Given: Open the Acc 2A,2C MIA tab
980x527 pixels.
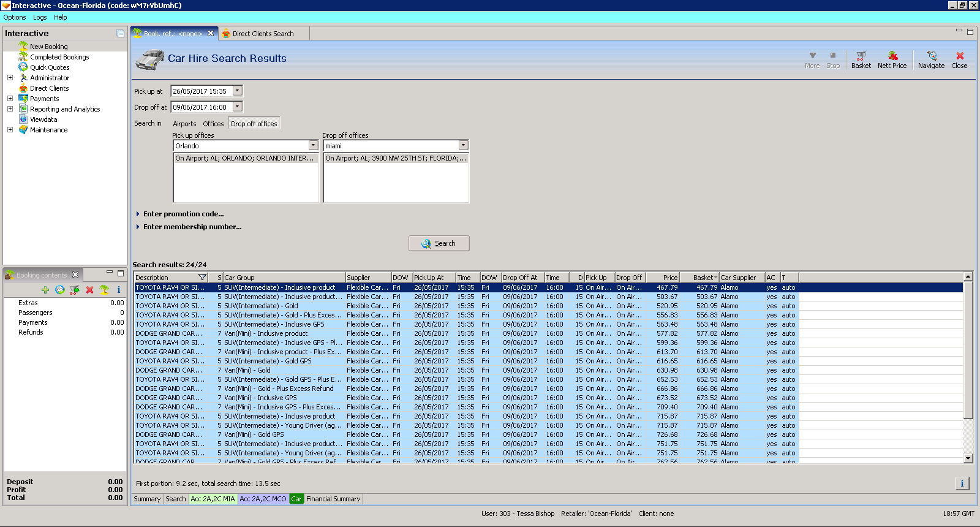Looking at the screenshot, I should tap(213, 499).
